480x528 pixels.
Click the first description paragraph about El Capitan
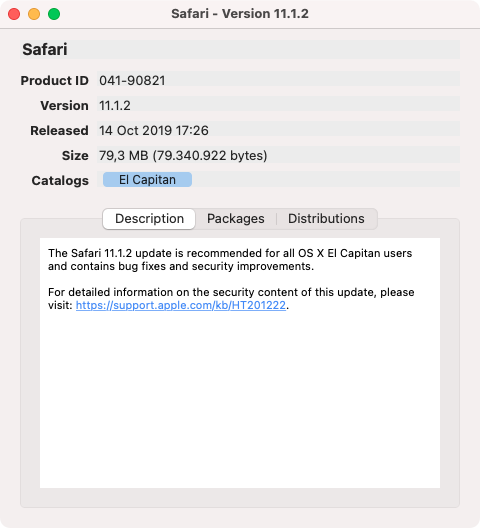[x=230, y=260]
